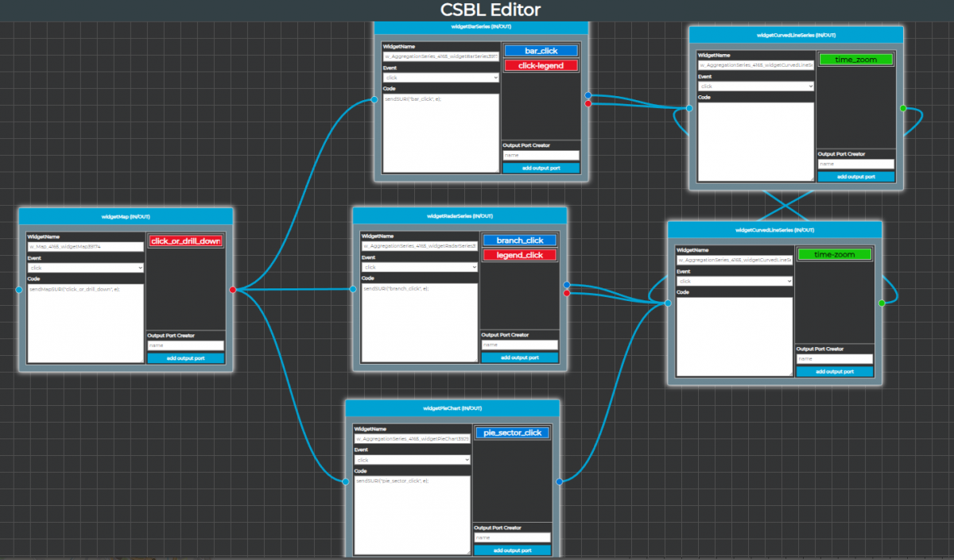The image size is (954, 560).
Task: Select the pie_sector_click port label
Action: 513,433
